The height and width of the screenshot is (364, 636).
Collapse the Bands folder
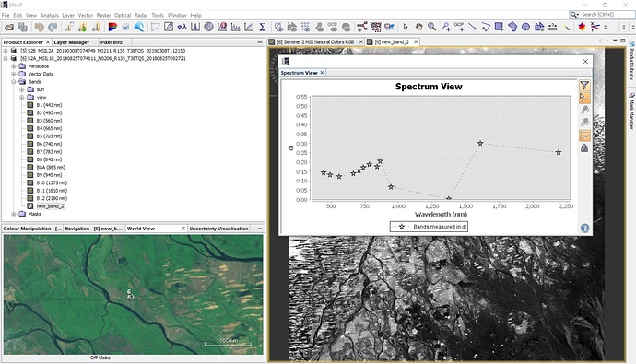pos(14,81)
